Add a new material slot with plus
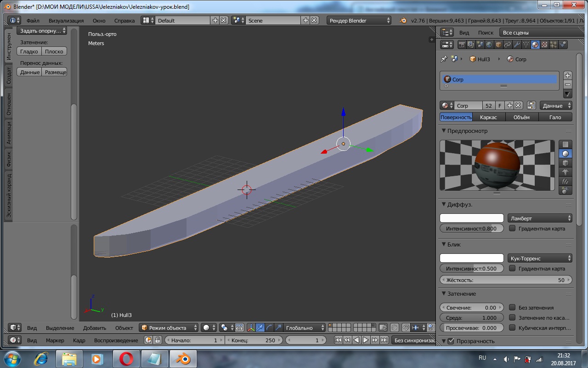The image size is (588, 368). pyautogui.click(x=568, y=75)
